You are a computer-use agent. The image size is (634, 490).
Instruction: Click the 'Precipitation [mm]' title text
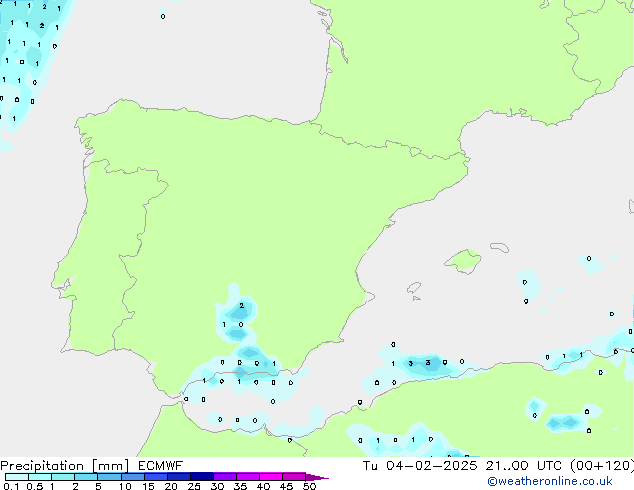coord(65,466)
